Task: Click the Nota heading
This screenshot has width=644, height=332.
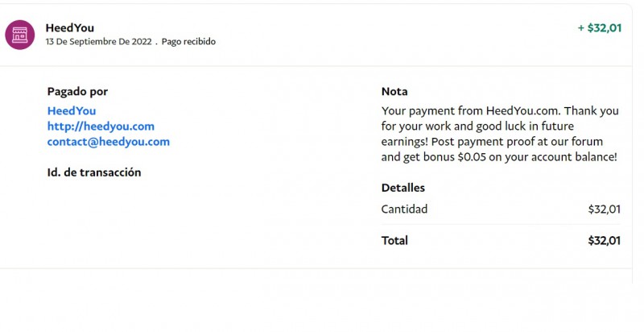Action: pos(394,92)
